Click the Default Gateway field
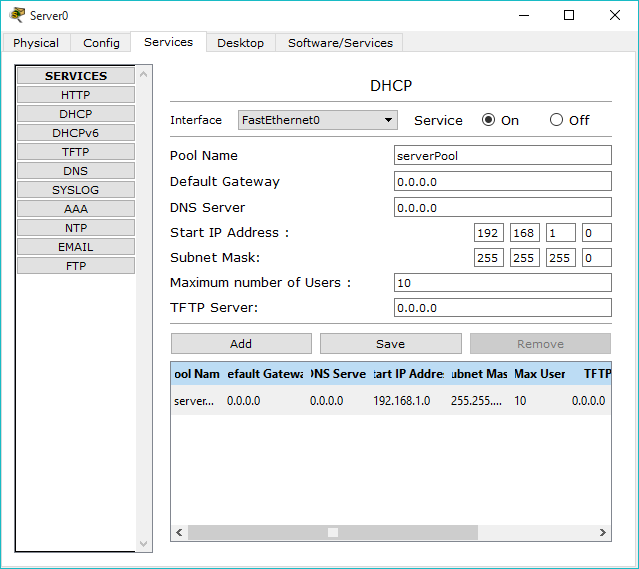 click(x=502, y=181)
